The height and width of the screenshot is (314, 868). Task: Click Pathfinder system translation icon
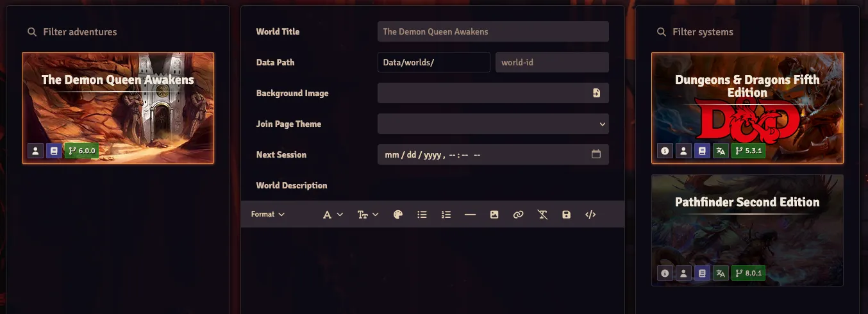[x=721, y=273]
